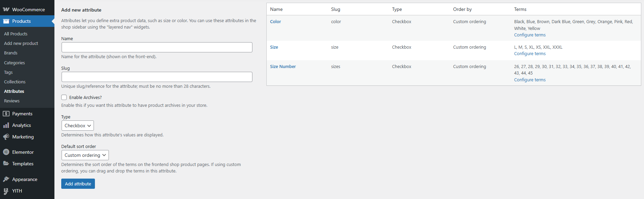Click the Appearance paintbrush icon
Image resolution: width=644 pixels, height=199 pixels.
(6, 179)
